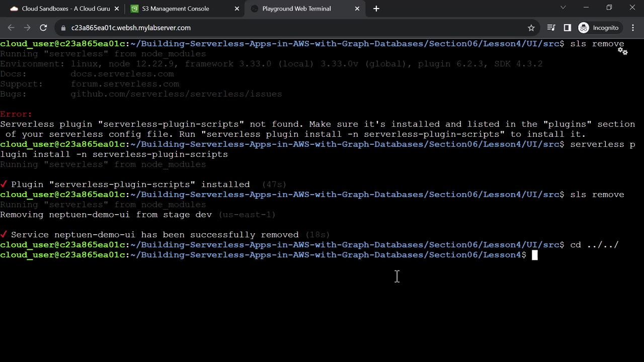The height and width of the screenshot is (362, 644).
Task: Go forward to the next page
Action: pyautogui.click(x=27, y=28)
